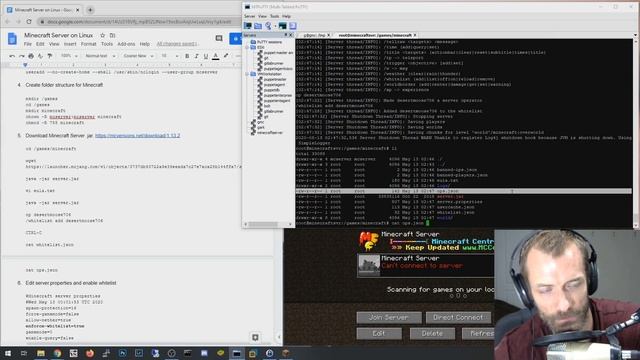Select the Minecraft Server can't connect entry
The width and height of the screenshot is (640, 360).
[x=425, y=265]
